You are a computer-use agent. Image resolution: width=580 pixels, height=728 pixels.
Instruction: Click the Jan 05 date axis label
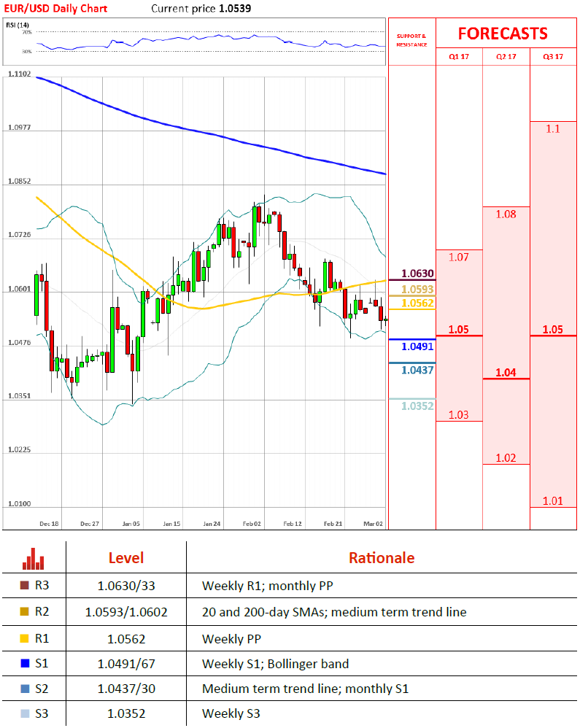click(131, 524)
